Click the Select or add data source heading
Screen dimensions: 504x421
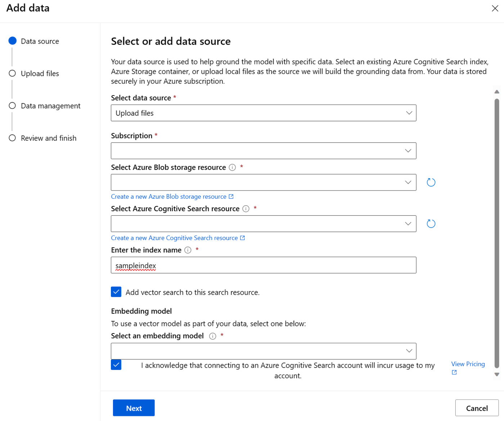[x=171, y=41]
